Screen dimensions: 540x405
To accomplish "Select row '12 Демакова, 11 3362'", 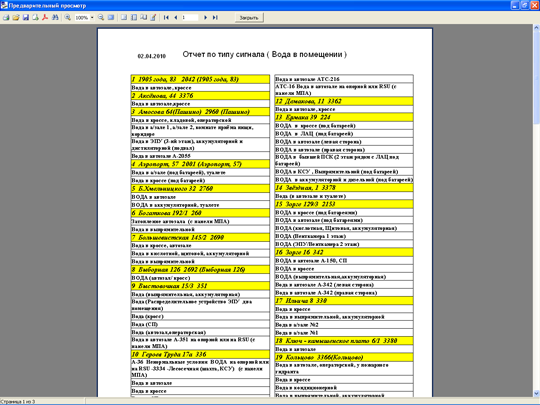I will click(344, 101).
